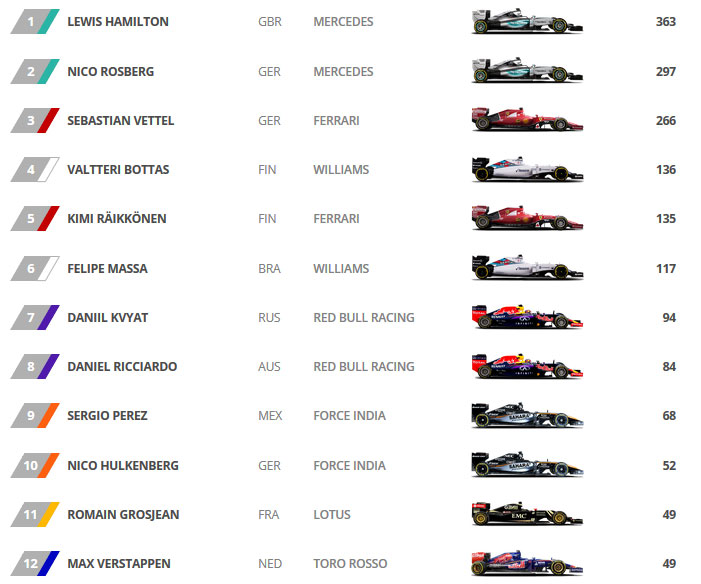The height and width of the screenshot is (584, 701).
Task: Click Hamilton's 363 points value
Action: [666, 21]
